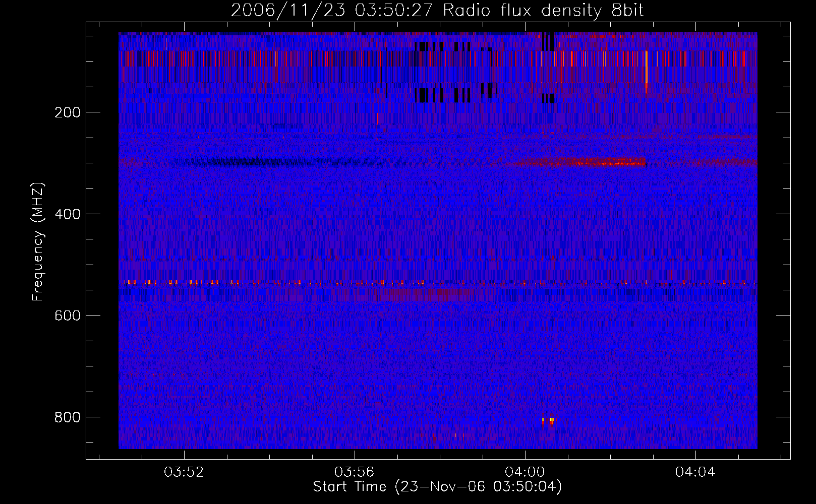Click the yellow spots near 800 MHz

pos(549,420)
